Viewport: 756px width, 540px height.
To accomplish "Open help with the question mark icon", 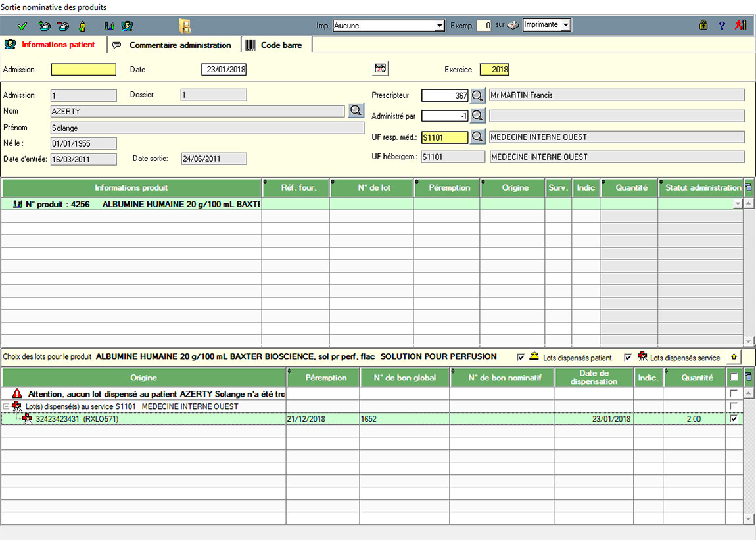I will pos(722,26).
